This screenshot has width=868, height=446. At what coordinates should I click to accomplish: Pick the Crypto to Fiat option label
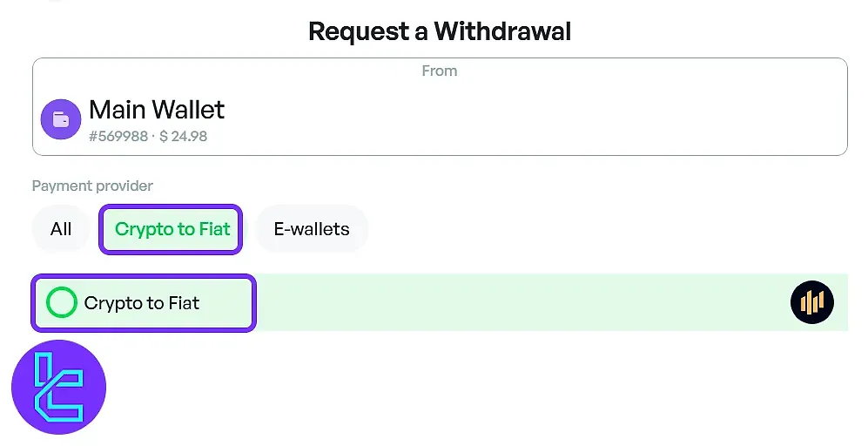coord(142,303)
